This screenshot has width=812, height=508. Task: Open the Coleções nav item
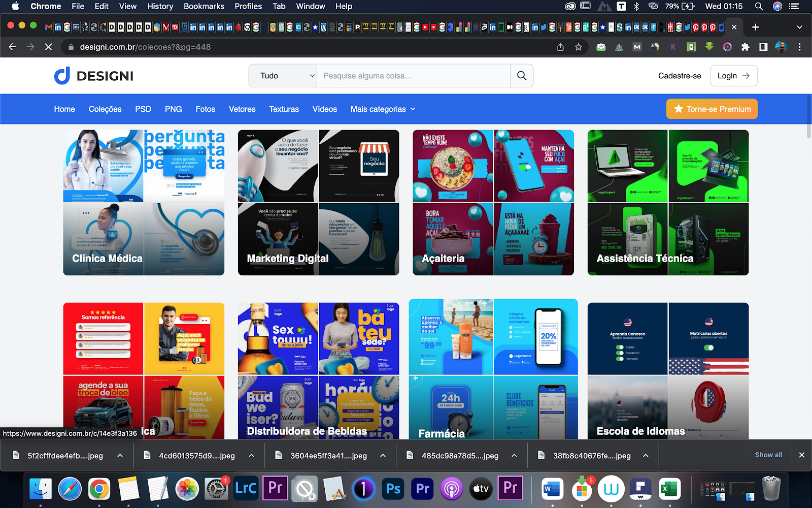(105, 109)
